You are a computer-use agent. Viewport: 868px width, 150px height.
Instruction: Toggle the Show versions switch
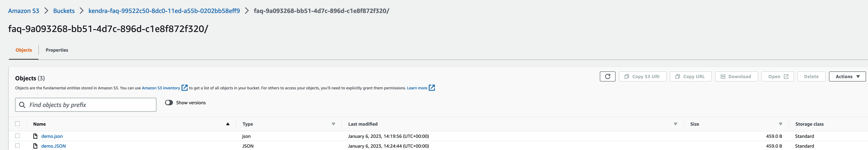(169, 103)
